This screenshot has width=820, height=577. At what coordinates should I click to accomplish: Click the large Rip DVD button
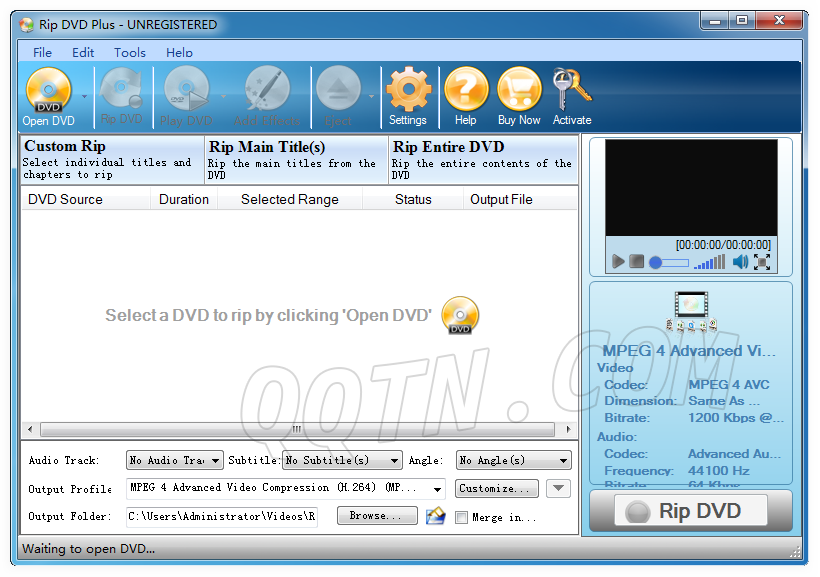point(690,511)
